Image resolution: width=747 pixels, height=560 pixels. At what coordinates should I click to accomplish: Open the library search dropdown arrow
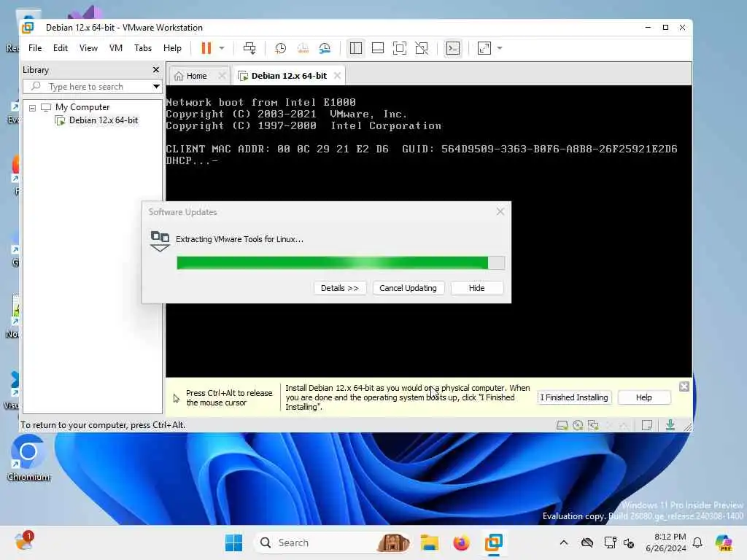(x=156, y=87)
